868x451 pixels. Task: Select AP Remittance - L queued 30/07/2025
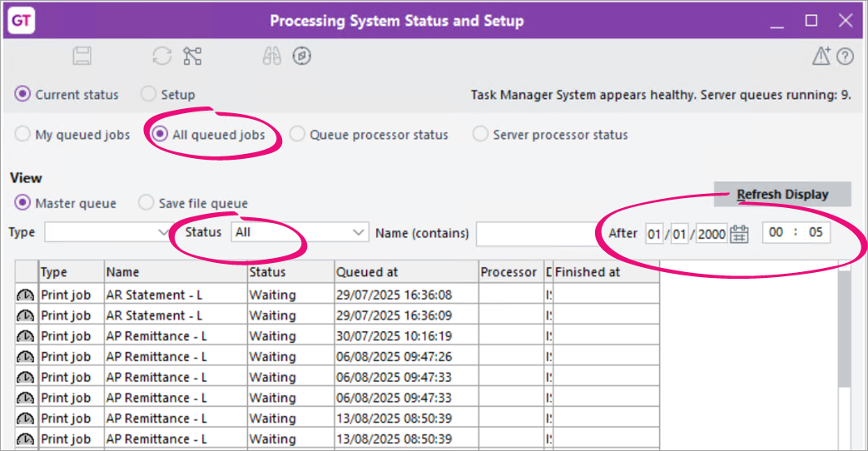click(x=176, y=336)
